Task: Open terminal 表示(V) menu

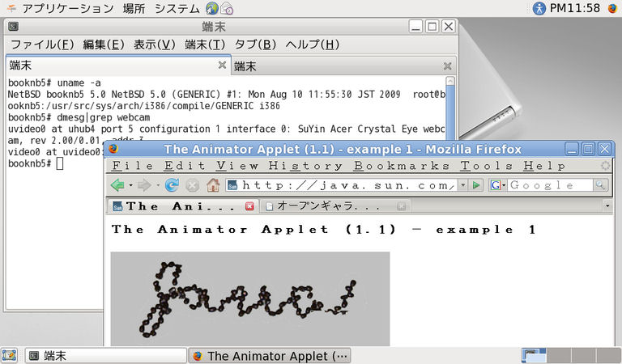Action: pos(155,44)
